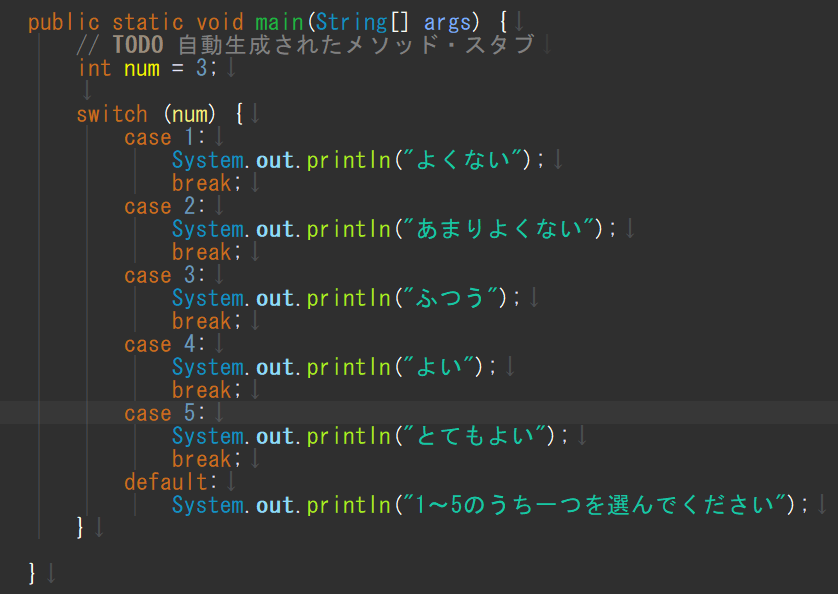Click the ふつう string literal
Viewport: 838px width, 594px height.
(451, 298)
